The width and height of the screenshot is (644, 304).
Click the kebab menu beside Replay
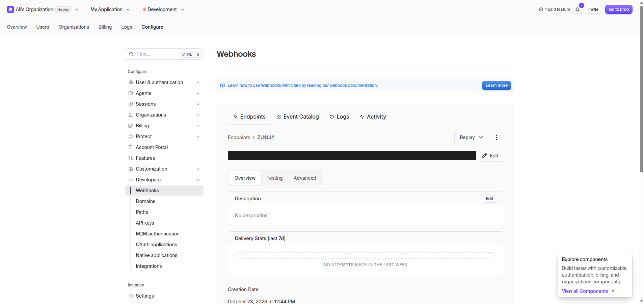[x=497, y=137]
